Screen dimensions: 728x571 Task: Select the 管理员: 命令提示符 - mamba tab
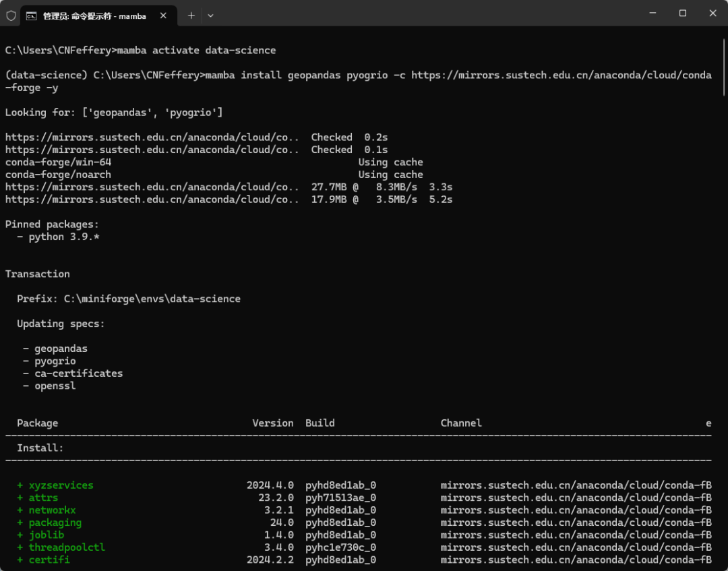tap(94, 16)
